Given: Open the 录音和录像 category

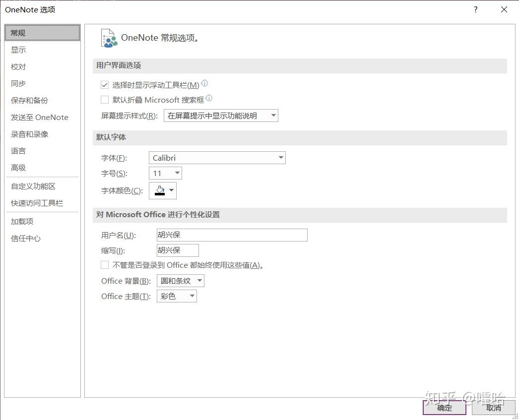Looking at the screenshot, I should tap(42, 134).
